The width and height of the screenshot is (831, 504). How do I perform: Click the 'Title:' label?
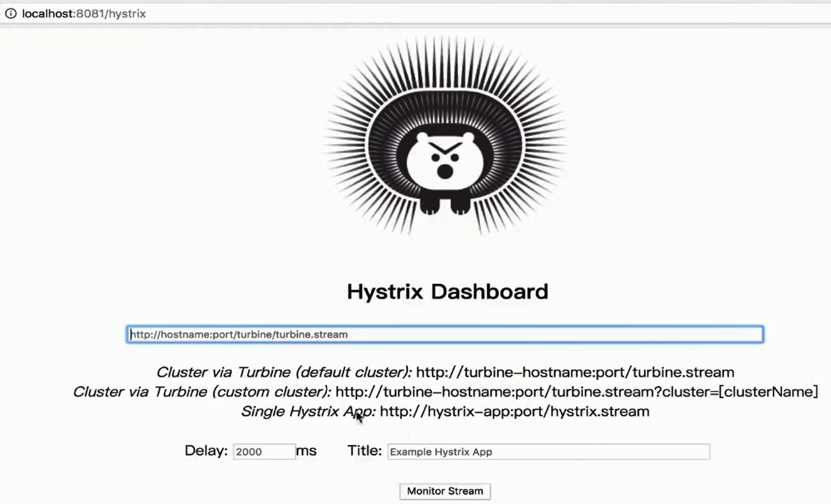(365, 451)
